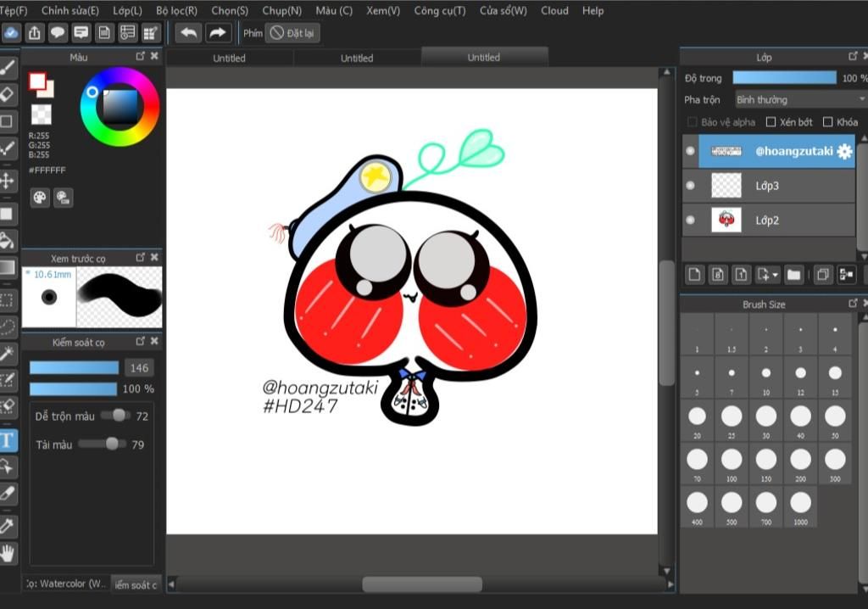Hide the Lớp2 layer

click(x=690, y=220)
